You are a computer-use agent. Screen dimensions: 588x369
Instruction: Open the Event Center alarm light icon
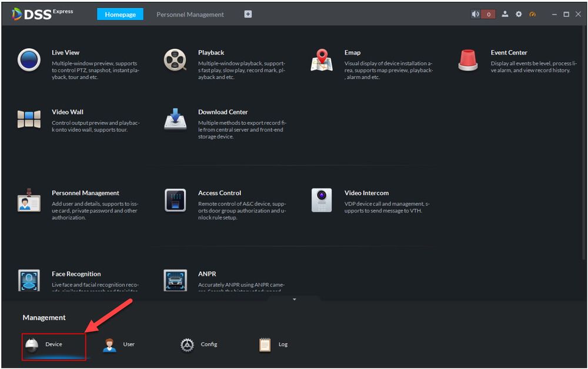tap(468, 60)
